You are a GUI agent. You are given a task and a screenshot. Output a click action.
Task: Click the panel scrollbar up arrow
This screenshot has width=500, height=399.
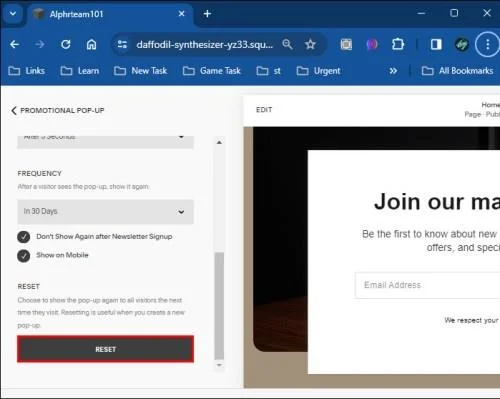point(219,142)
